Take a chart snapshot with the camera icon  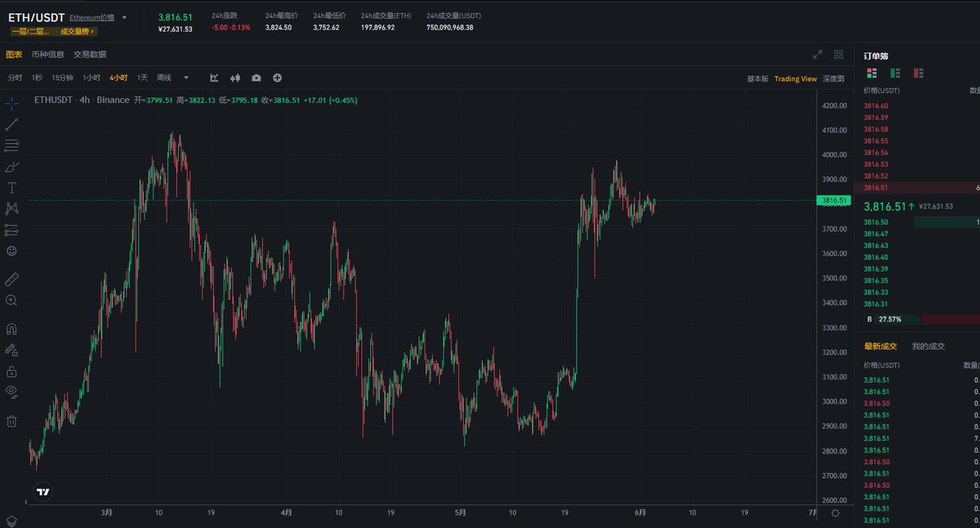click(x=256, y=78)
